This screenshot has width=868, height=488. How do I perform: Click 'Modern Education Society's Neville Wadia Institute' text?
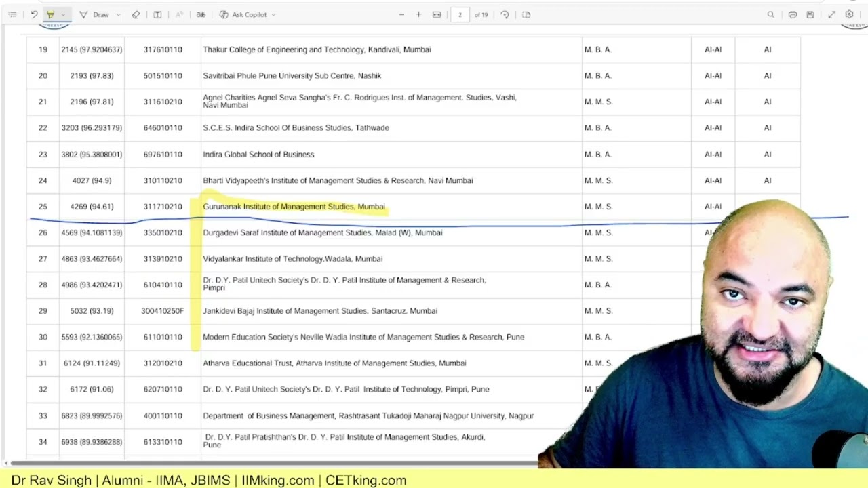[x=363, y=337]
